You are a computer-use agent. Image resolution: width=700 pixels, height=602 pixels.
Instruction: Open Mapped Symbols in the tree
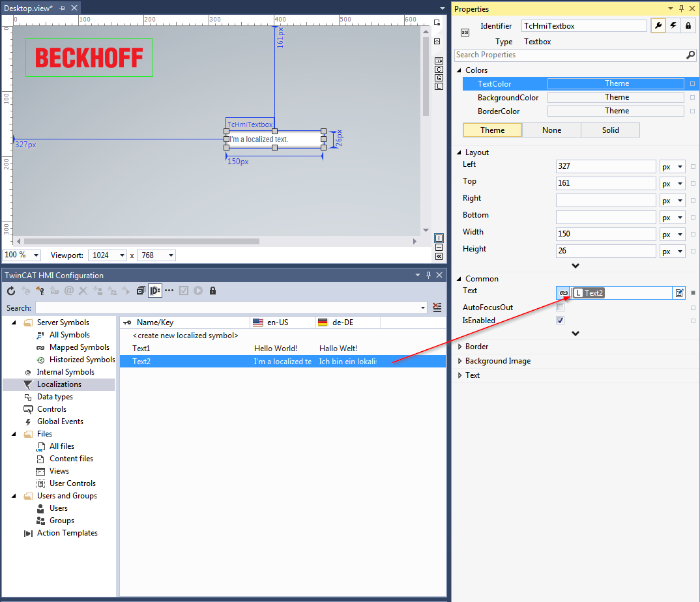79,347
